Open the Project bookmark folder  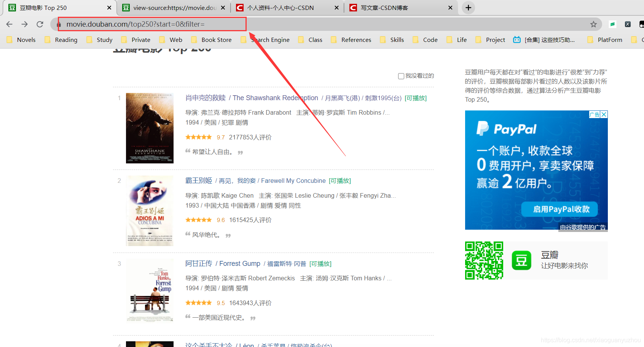(490, 40)
